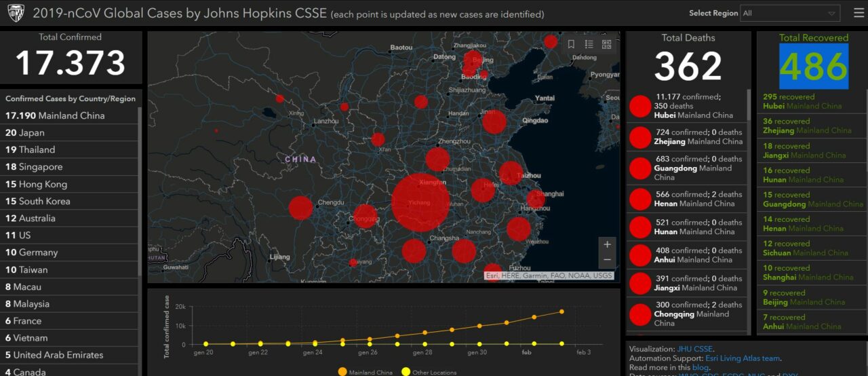This screenshot has height=376, width=868.
Task: Click the 18 recovered Jiangxi entry
Action: coord(812,151)
